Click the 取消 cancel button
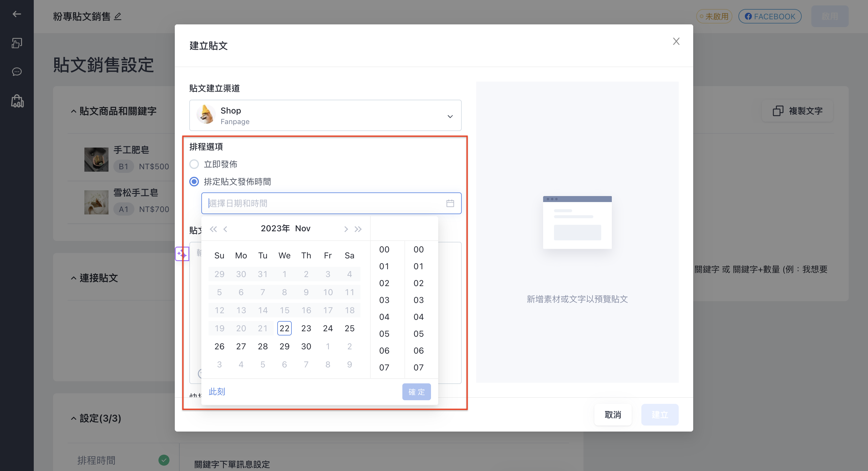 [x=613, y=415]
